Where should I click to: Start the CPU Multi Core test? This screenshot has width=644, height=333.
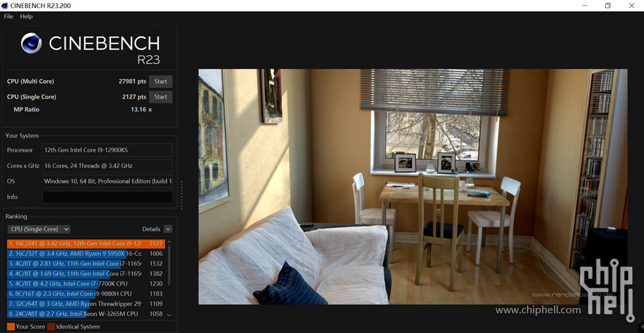click(160, 81)
